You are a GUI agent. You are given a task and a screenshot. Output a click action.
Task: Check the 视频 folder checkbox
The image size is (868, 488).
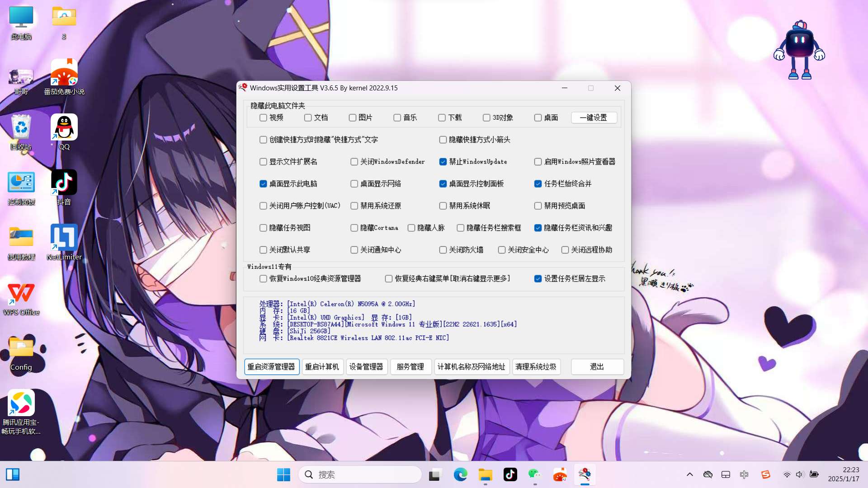click(x=263, y=117)
